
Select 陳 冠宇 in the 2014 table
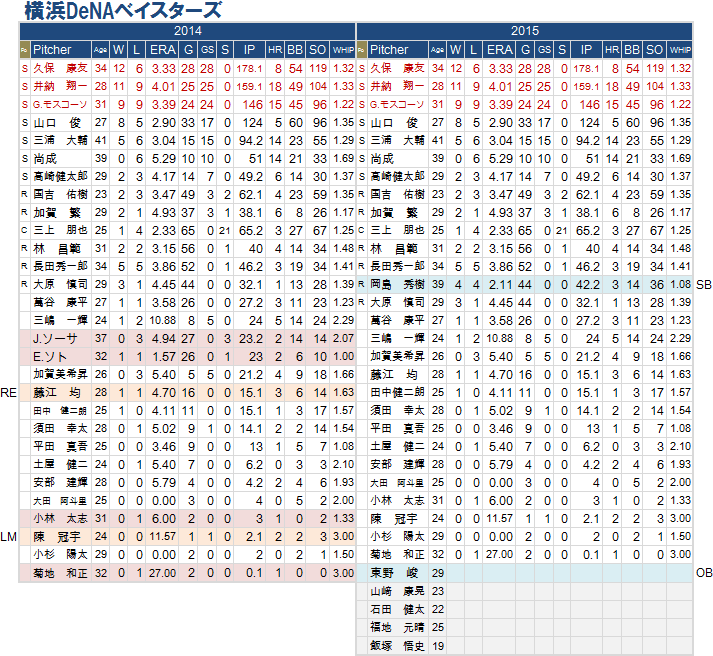tap(57, 537)
